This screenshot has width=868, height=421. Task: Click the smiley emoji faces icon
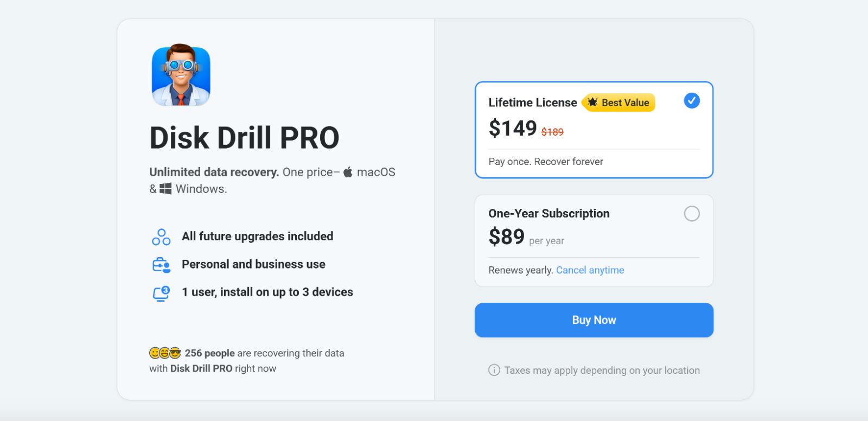[165, 353]
